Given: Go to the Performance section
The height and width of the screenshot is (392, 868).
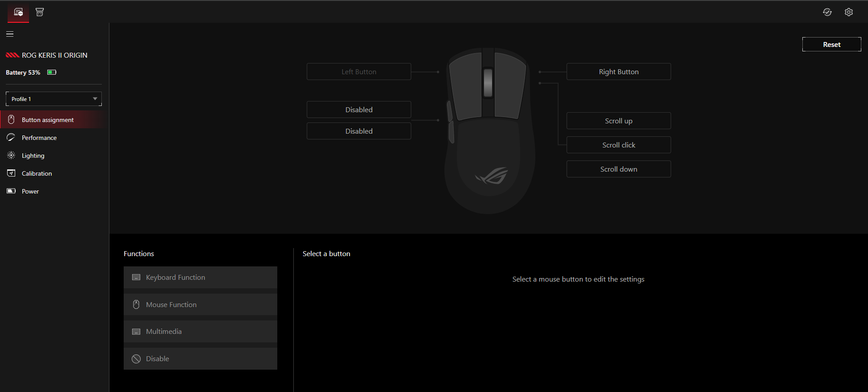Looking at the screenshot, I should pos(54,137).
